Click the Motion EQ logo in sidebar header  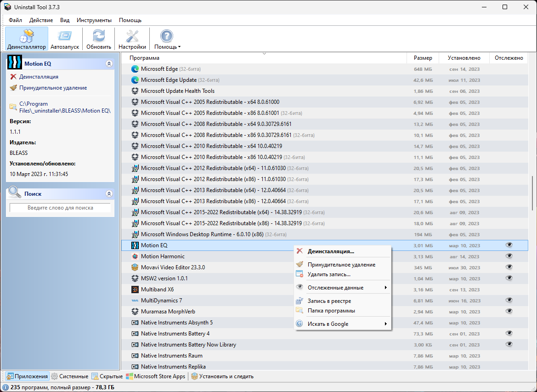(14, 62)
